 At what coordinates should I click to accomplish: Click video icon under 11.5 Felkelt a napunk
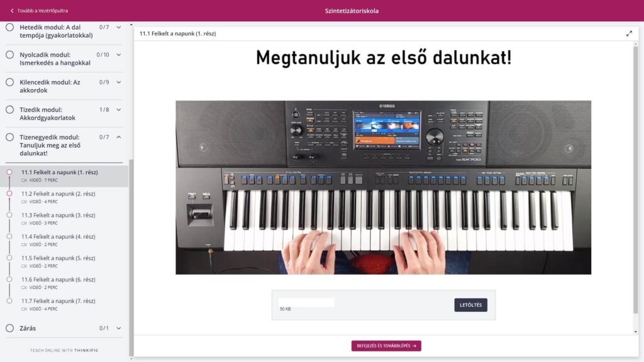(x=25, y=266)
